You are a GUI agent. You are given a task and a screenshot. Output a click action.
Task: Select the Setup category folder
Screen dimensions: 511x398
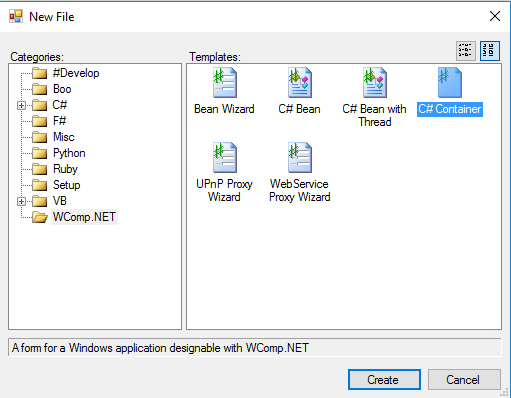coord(67,185)
